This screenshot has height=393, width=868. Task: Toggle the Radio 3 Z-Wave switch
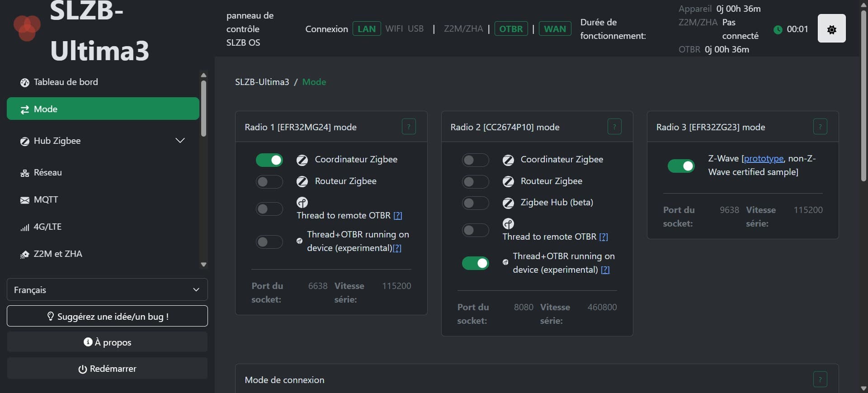coord(681,166)
